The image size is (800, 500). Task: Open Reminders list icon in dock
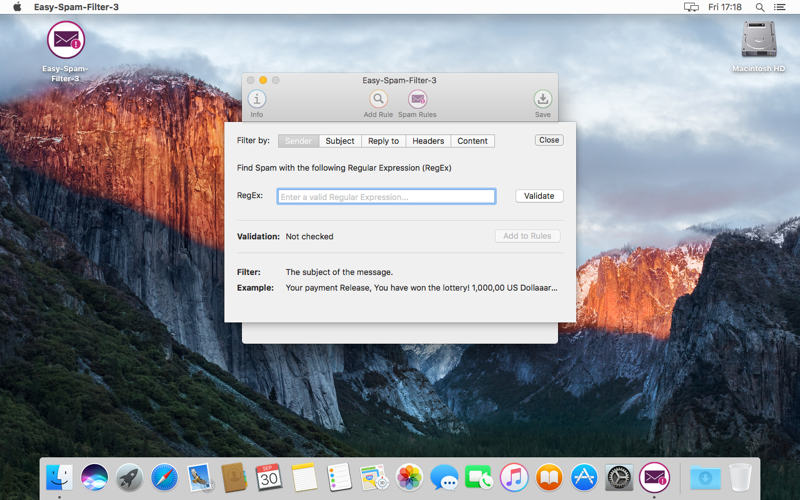tap(339, 478)
